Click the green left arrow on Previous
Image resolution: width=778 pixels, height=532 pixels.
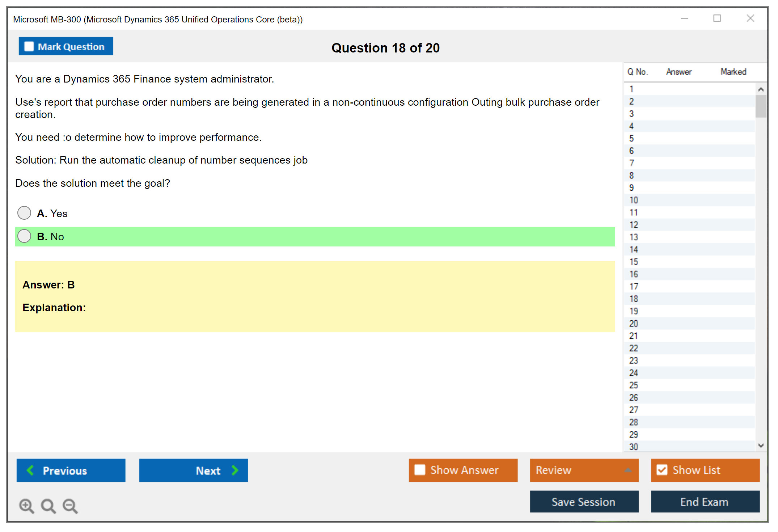point(30,470)
